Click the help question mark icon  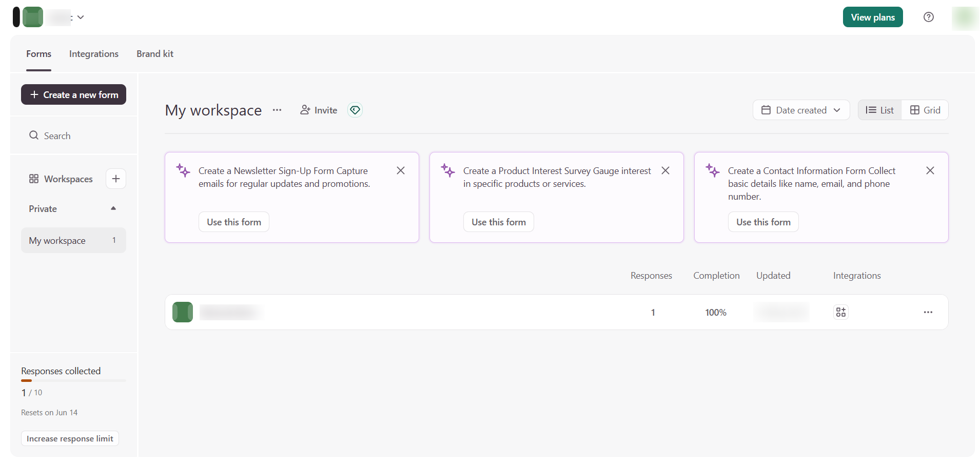(928, 17)
